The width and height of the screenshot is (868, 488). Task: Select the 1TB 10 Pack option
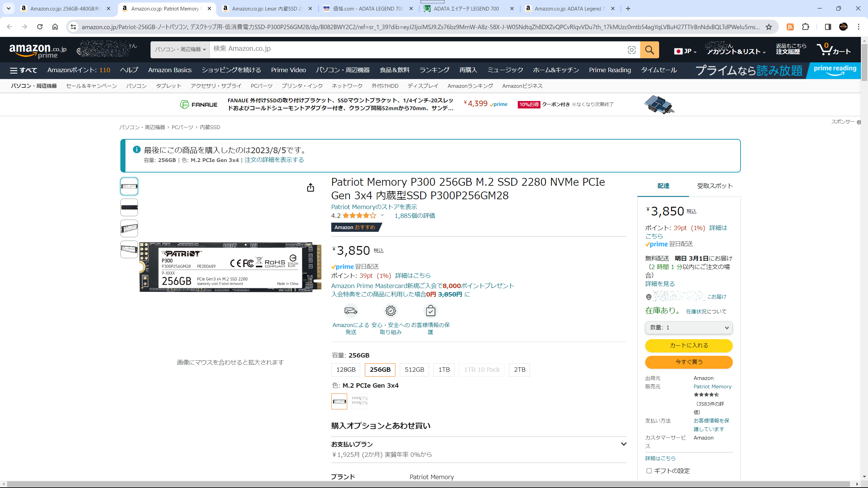coord(482,370)
